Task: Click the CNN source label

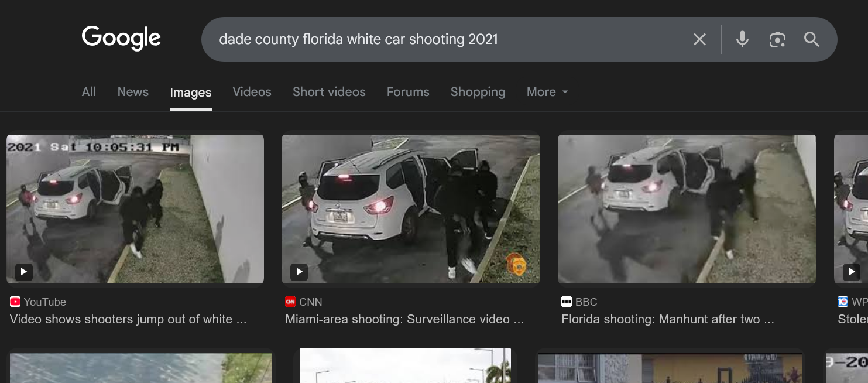Action: 311,302
